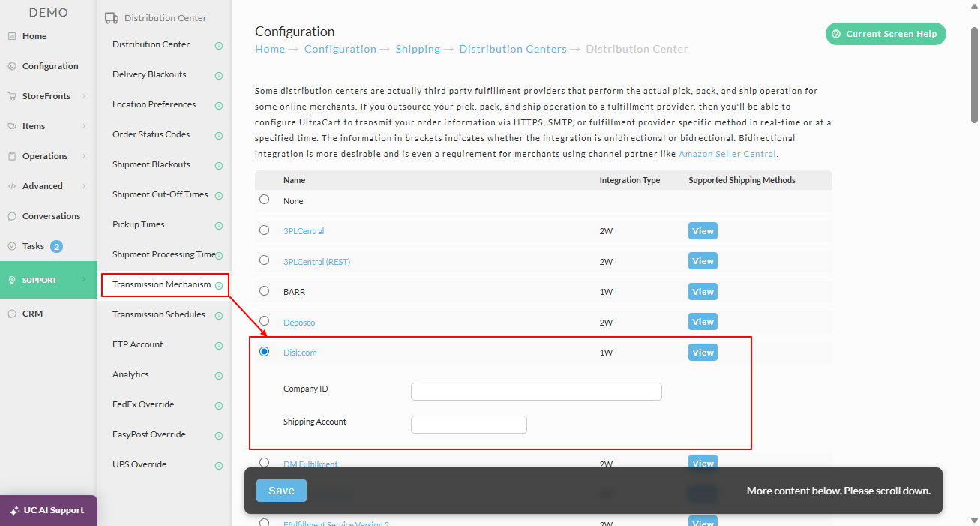Image resolution: width=980 pixels, height=526 pixels.
Task: Click info icon beside FTP Account
Action: click(219, 346)
